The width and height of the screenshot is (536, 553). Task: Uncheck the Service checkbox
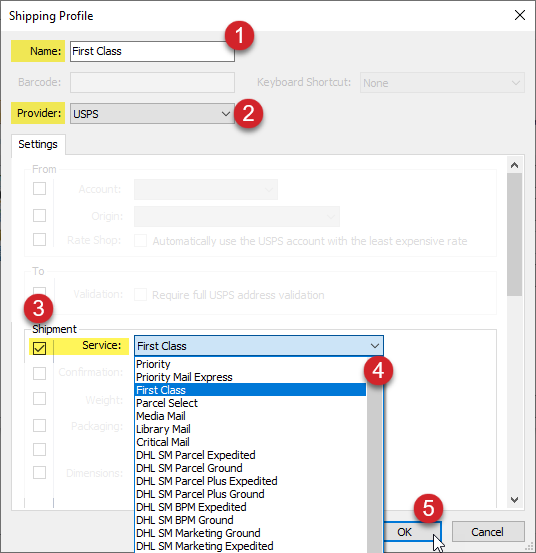pos(39,348)
